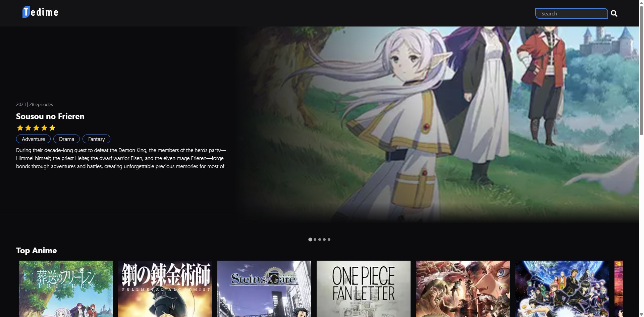The height and width of the screenshot is (317, 644).
Task: Switch to the third carousel slide dot
Action: click(x=320, y=240)
